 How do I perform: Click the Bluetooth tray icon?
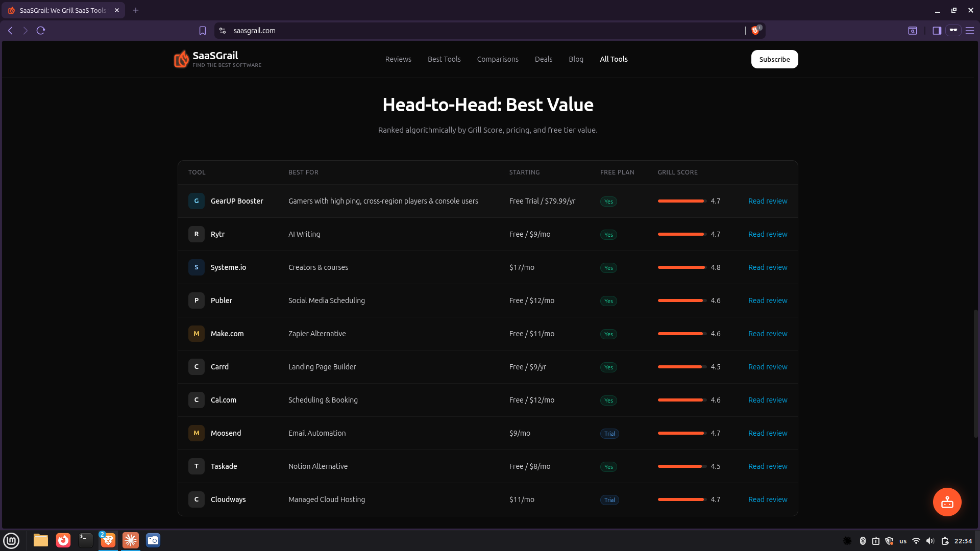(863, 541)
